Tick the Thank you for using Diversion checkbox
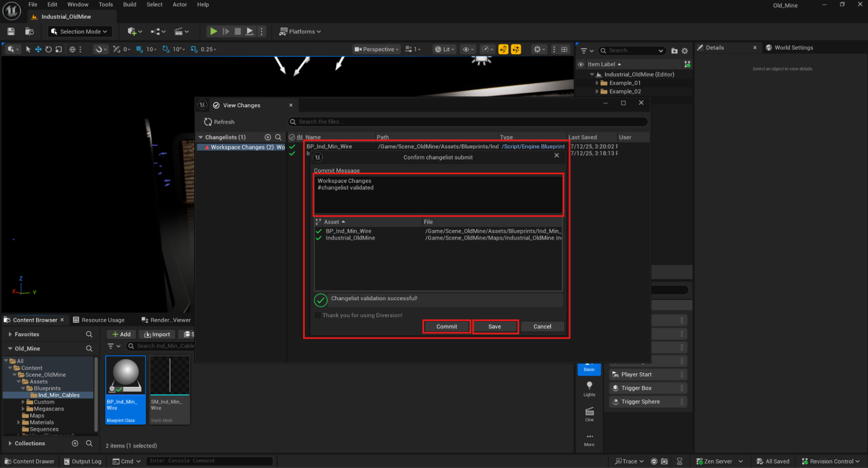The height and width of the screenshot is (468, 868). [x=317, y=315]
